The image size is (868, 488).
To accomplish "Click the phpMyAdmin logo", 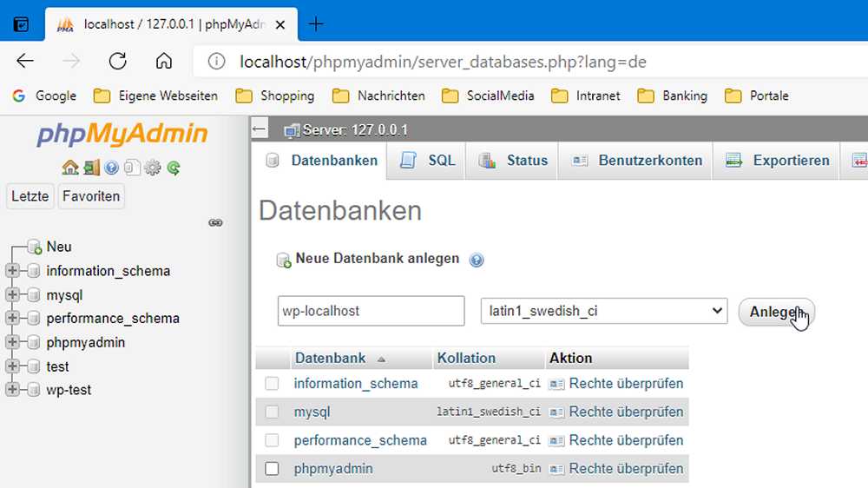I will tap(122, 134).
